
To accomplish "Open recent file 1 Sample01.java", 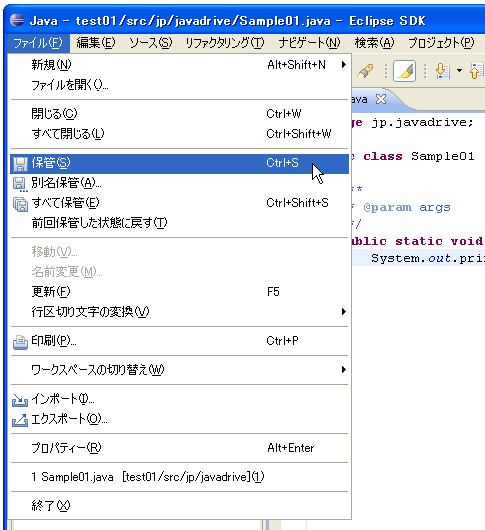I will 179,477.
